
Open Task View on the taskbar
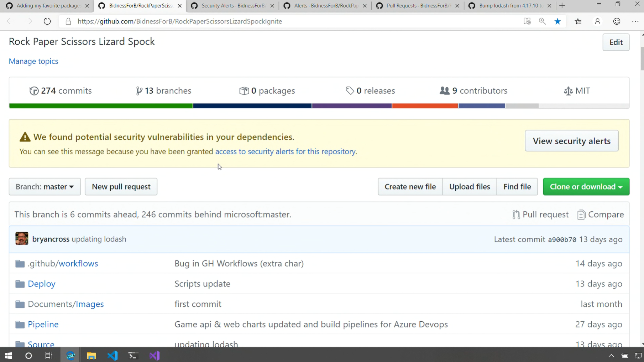[49, 355]
